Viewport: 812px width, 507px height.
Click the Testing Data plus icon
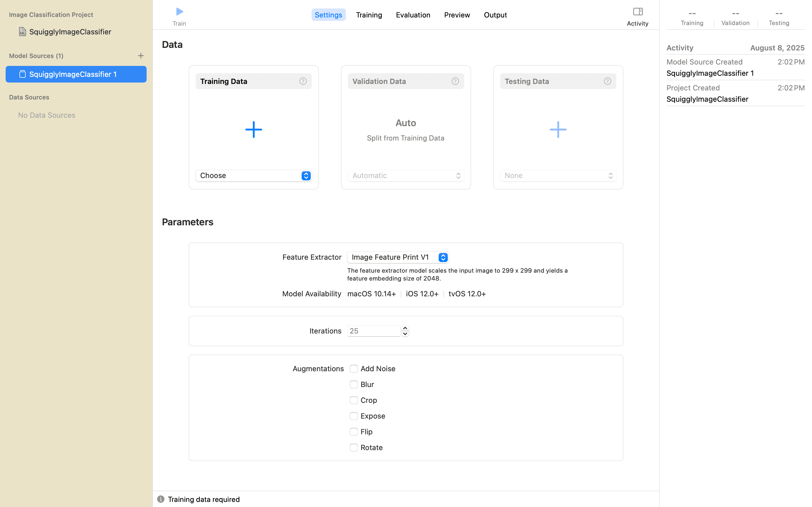558,130
